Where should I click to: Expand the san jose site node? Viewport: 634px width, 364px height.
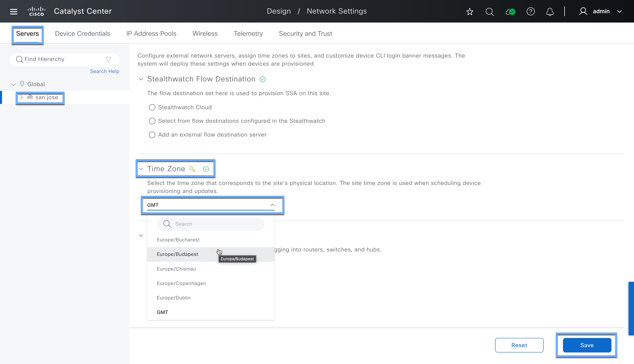pos(21,97)
